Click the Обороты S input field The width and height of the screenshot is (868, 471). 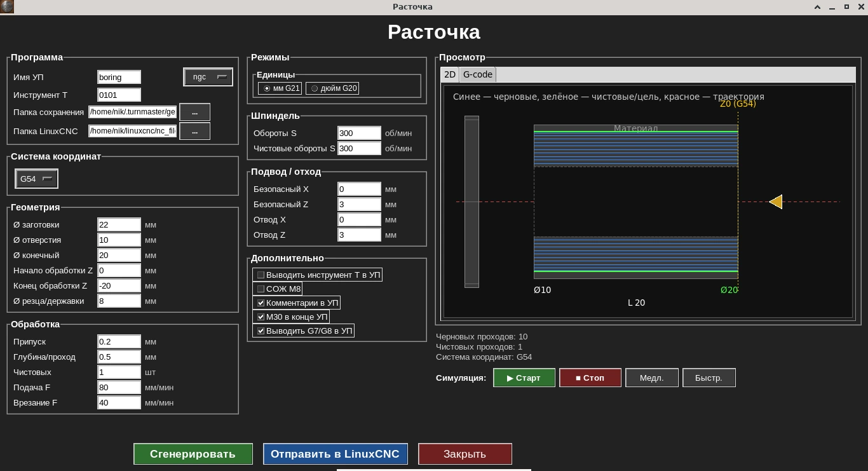(x=360, y=133)
